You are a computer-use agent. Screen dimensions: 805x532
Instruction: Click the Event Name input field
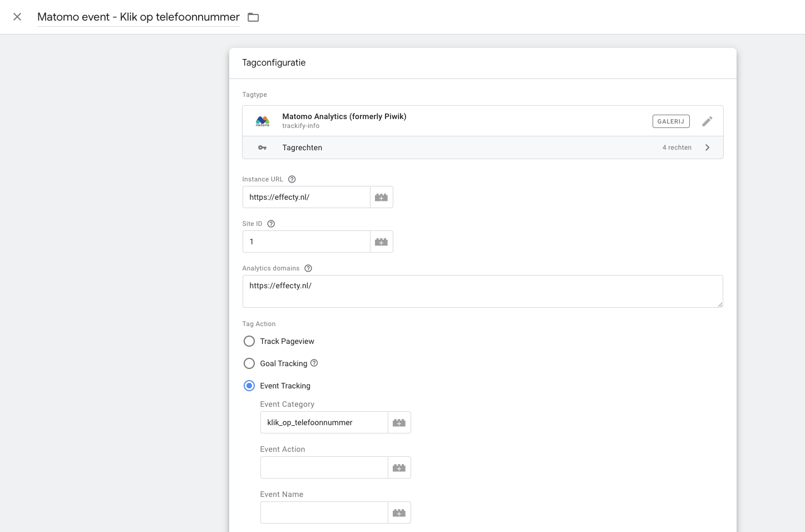(324, 513)
